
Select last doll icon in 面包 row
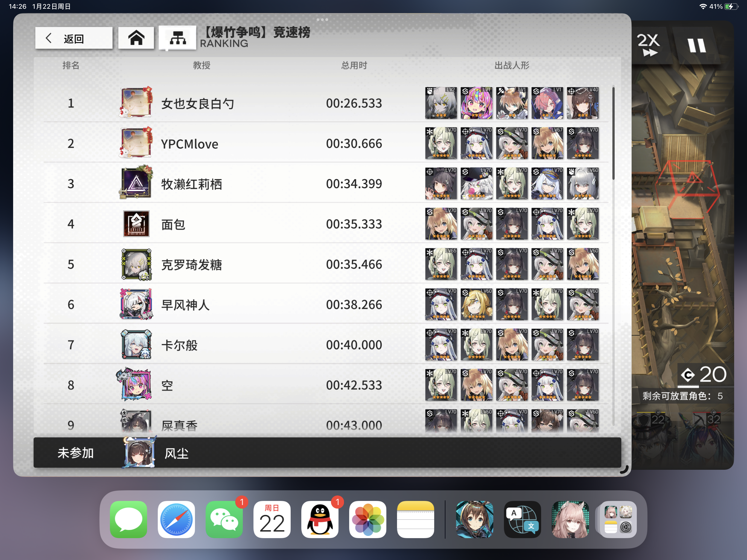click(583, 224)
